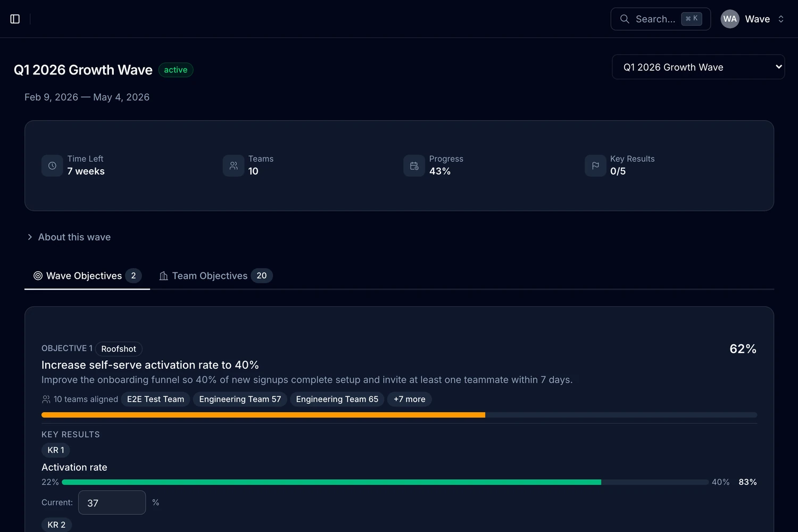Screen dimensions: 798x532
Task: Switch to the Wave Objectives tab
Action: click(x=87, y=276)
